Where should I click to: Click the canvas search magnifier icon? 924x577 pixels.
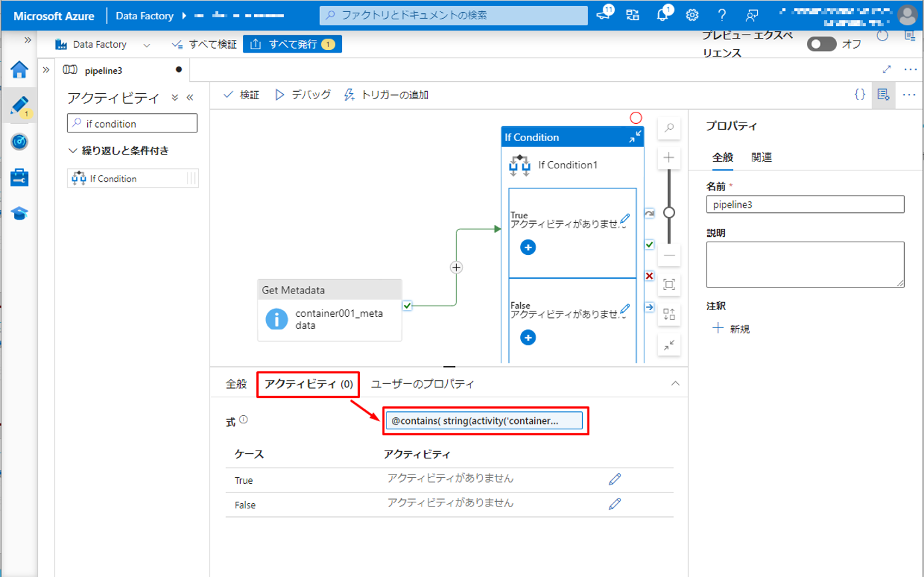tap(669, 128)
